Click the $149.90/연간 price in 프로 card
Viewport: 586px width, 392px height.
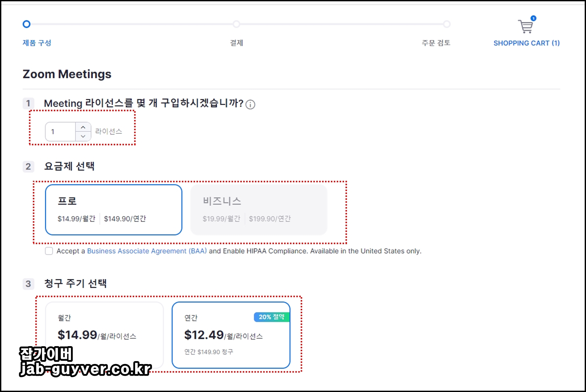pos(125,219)
